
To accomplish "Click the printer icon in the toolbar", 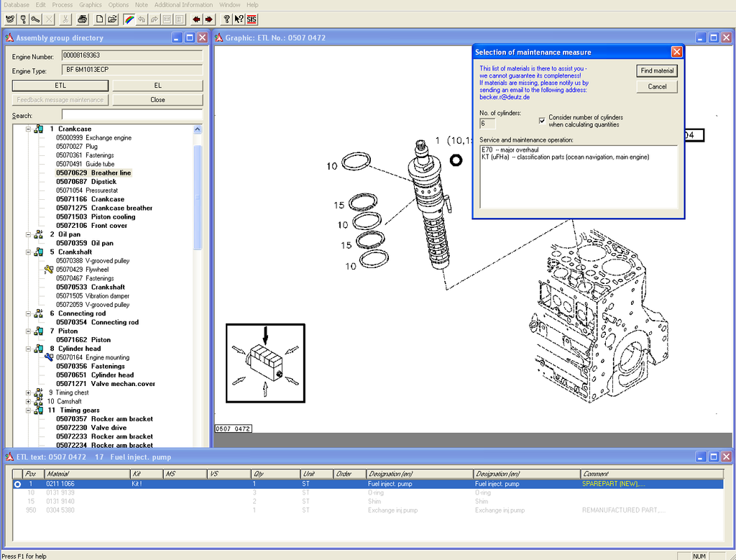I will coord(83,19).
